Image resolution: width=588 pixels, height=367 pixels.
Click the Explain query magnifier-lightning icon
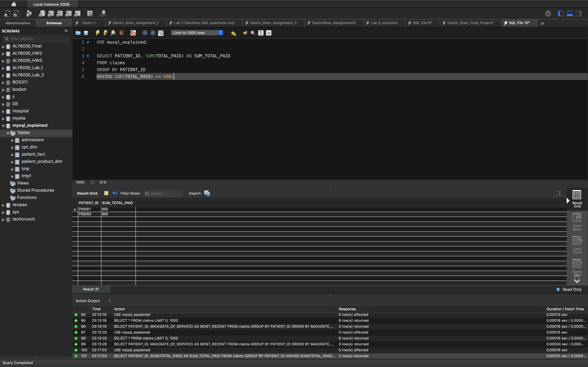click(114, 33)
